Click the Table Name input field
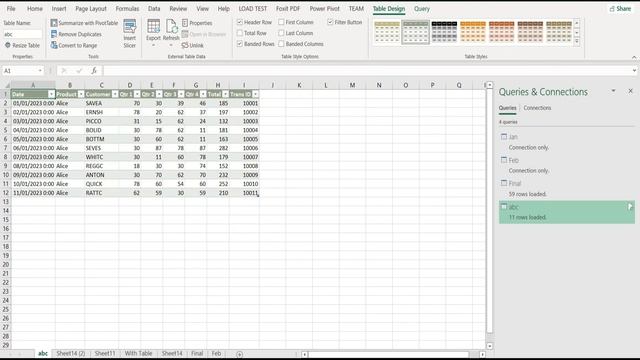 pos(22,34)
